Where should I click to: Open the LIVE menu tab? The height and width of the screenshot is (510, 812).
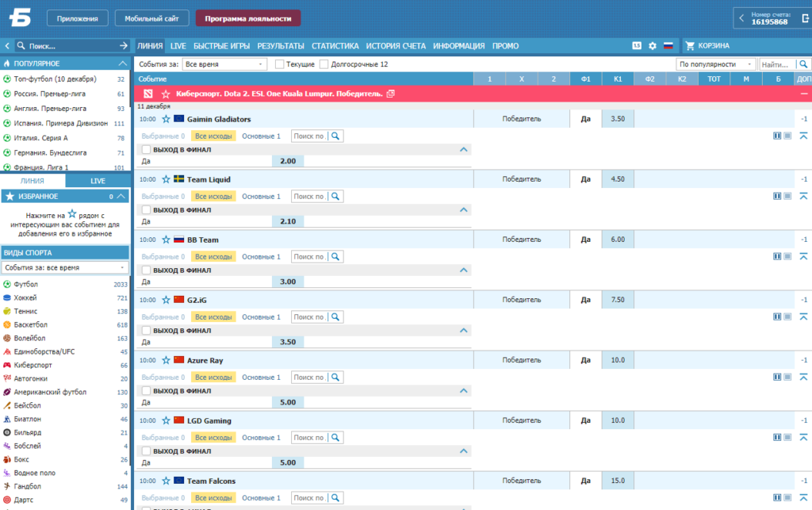(x=178, y=46)
